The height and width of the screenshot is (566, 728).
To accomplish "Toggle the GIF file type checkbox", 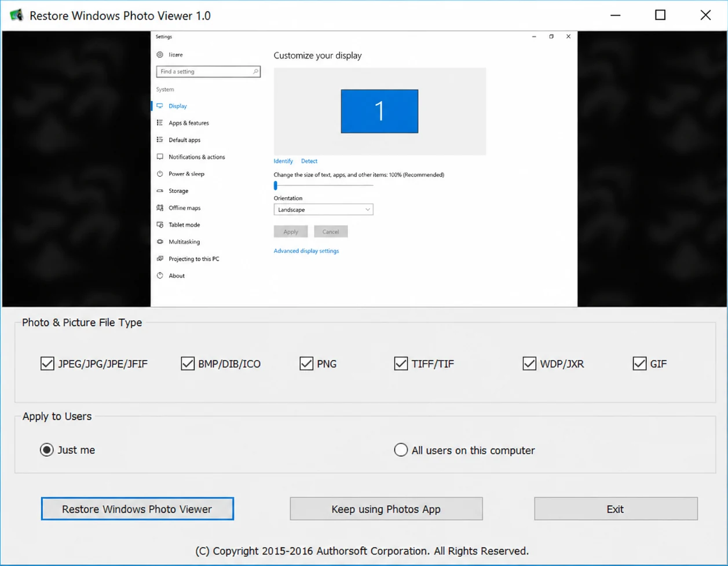I will pyautogui.click(x=639, y=363).
